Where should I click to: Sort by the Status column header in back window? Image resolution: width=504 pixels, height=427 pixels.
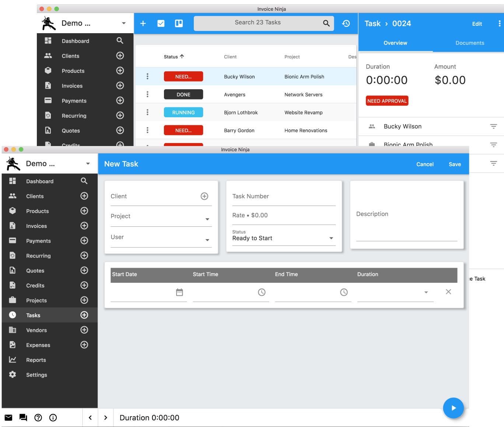pos(174,57)
